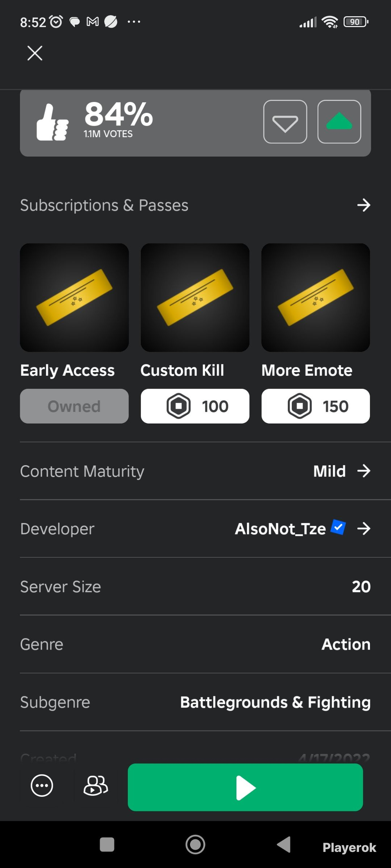View the Early Access pass thumbnail

pos(74,298)
